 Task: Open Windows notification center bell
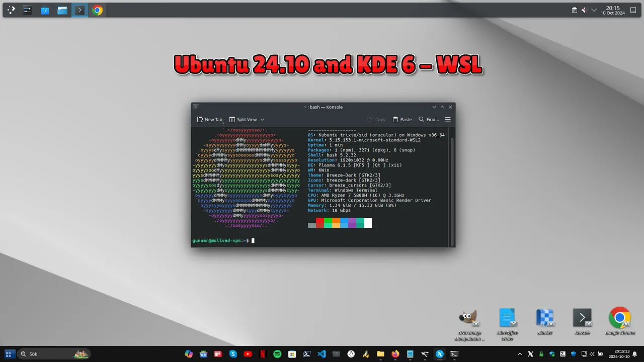(634, 354)
